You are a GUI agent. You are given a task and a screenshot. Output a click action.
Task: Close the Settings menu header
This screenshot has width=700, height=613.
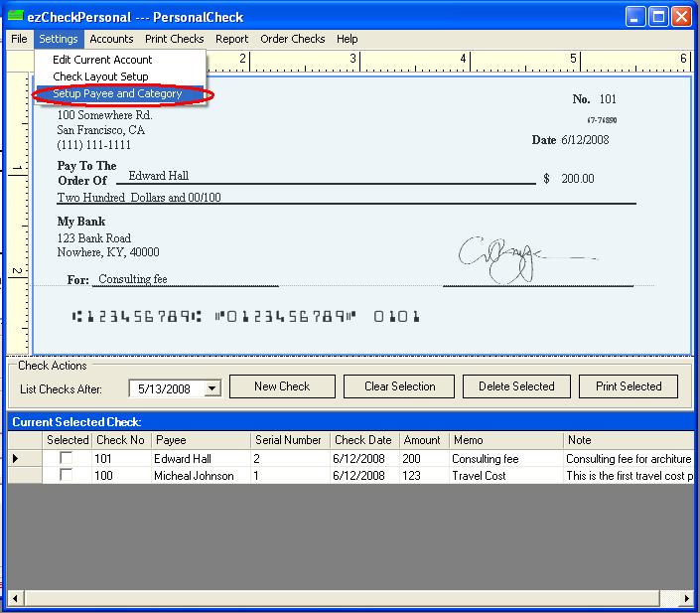pyautogui.click(x=59, y=39)
